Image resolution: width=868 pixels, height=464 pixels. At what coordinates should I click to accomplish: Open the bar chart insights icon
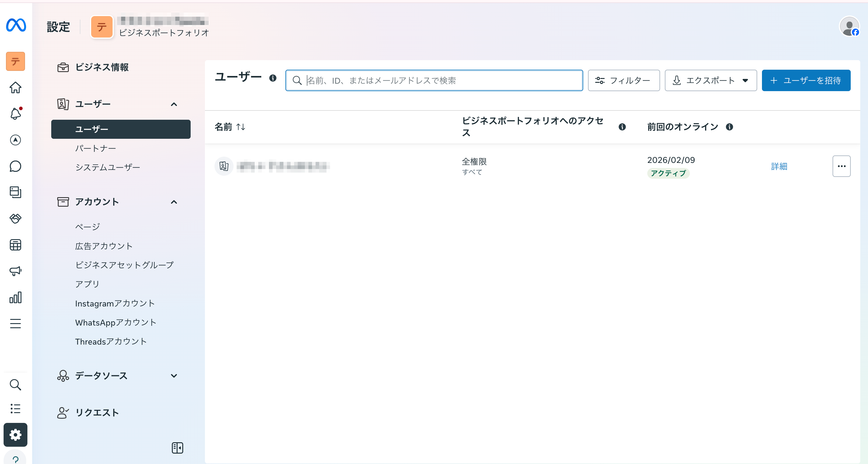click(x=15, y=298)
